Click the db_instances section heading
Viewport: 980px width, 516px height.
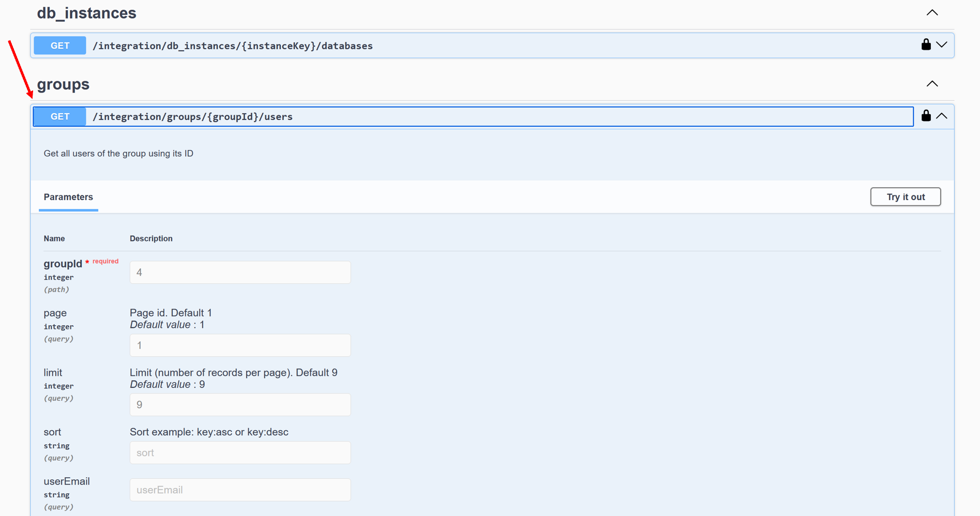pyautogui.click(x=86, y=13)
